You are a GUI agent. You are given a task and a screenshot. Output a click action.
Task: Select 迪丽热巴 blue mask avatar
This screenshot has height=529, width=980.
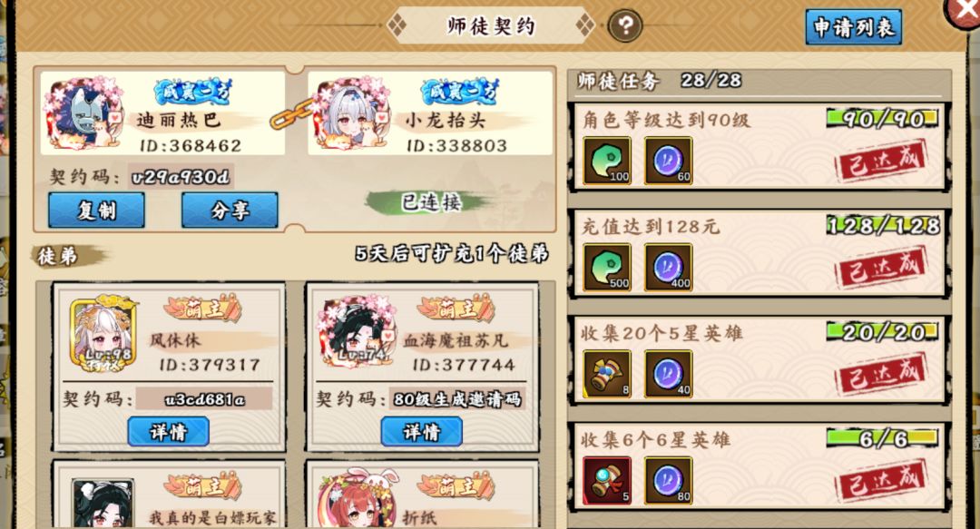tap(83, 113)
